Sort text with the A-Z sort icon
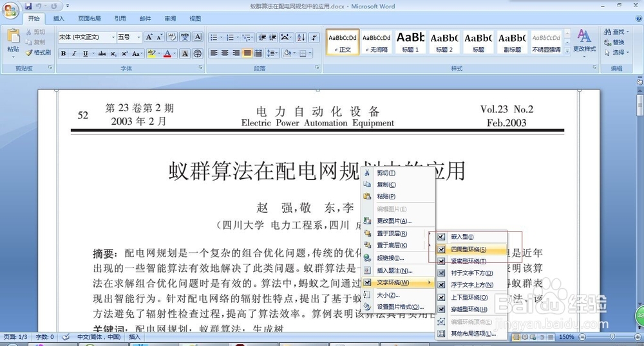The height and width of the screenshot is (346, 644). point(301,37)
